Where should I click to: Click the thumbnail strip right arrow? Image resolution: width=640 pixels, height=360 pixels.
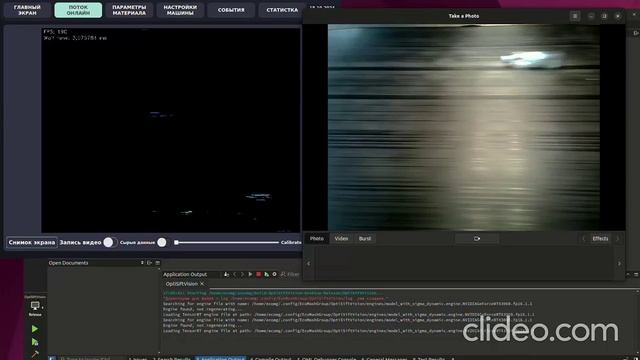point(619,264)
